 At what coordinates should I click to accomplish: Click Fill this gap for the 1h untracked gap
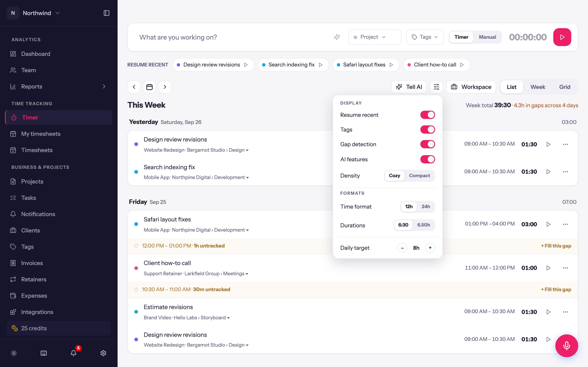point(556,246)
